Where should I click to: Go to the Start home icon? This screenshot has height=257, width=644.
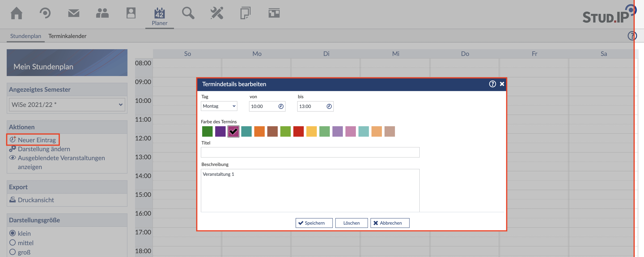[x=17, y=13]
